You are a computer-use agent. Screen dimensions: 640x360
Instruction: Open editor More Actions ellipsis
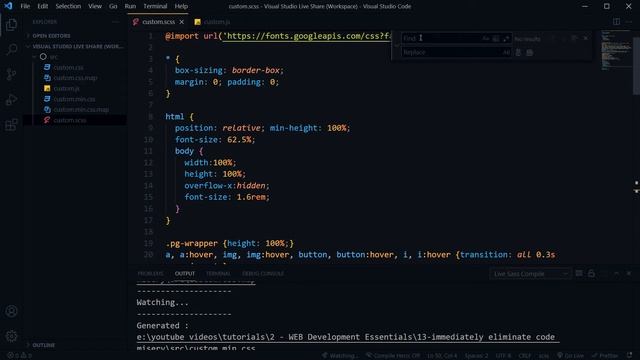tap(629, 22)
